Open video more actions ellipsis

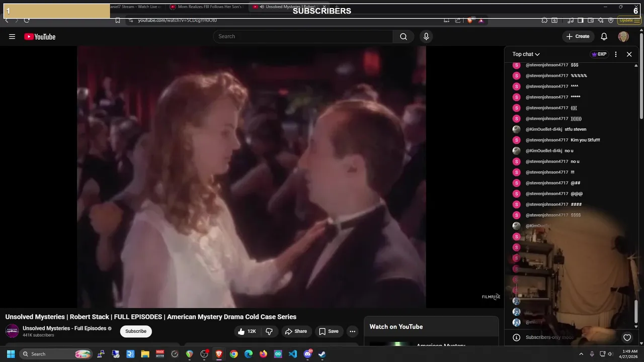coord(352,331)
